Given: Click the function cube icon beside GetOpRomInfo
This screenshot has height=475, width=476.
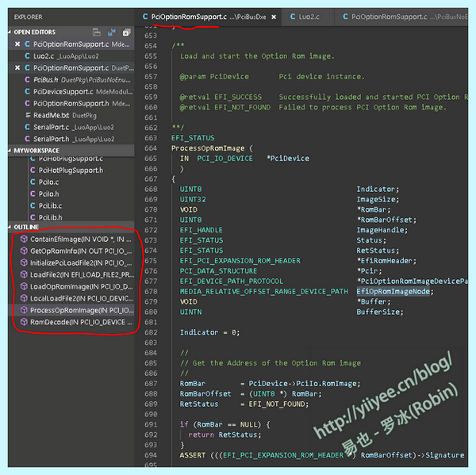Looking at the screenshot, I should pyautogui.click(x=24, y=251).
